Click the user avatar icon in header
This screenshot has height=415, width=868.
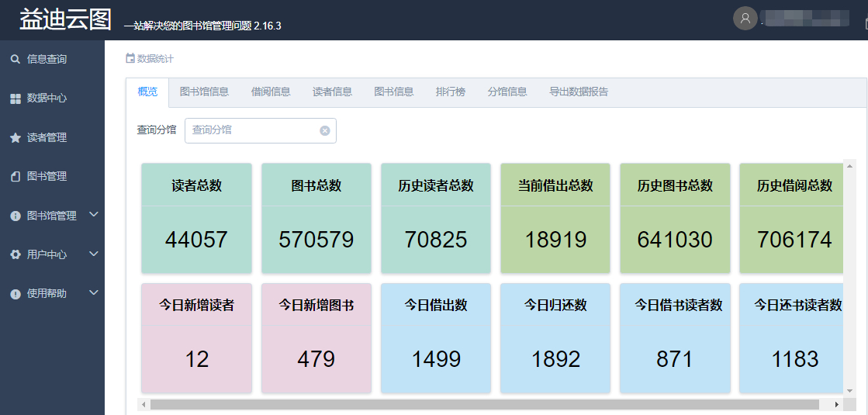coord(745,19)
